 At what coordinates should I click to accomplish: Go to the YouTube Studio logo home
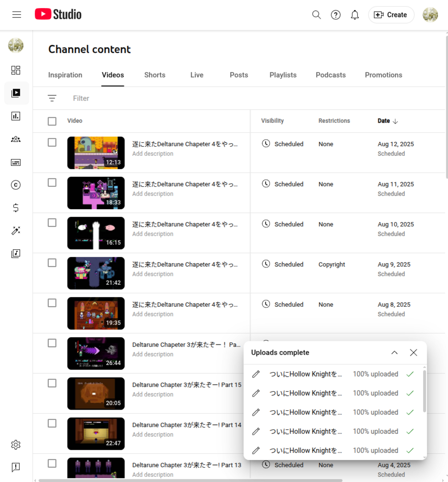pyautogui.click(x=58, y=14)
